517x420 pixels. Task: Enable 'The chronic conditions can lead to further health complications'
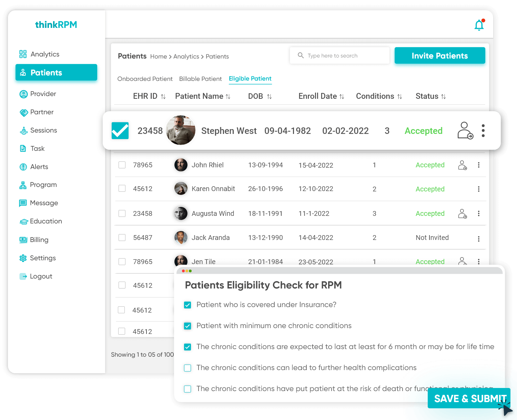point(187,368)
